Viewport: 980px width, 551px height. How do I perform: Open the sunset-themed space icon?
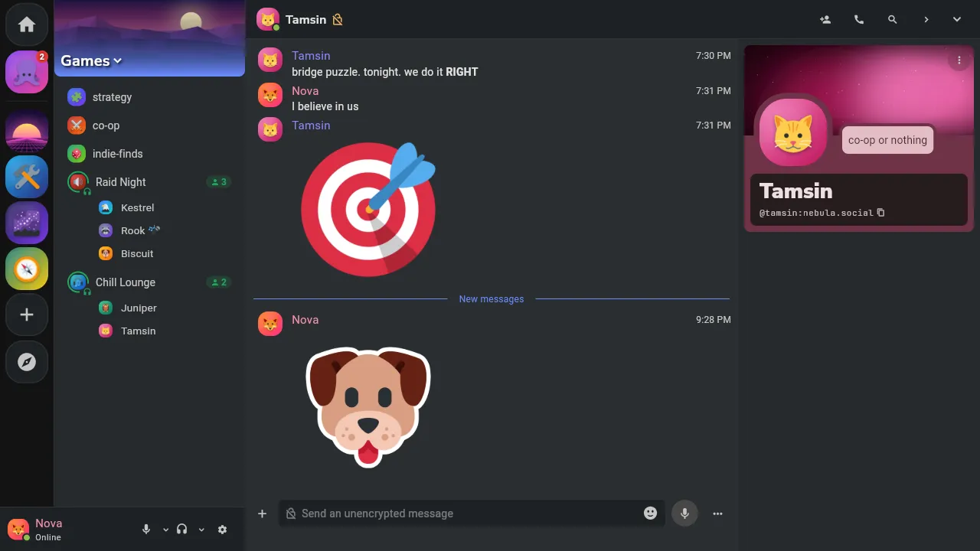27,132
